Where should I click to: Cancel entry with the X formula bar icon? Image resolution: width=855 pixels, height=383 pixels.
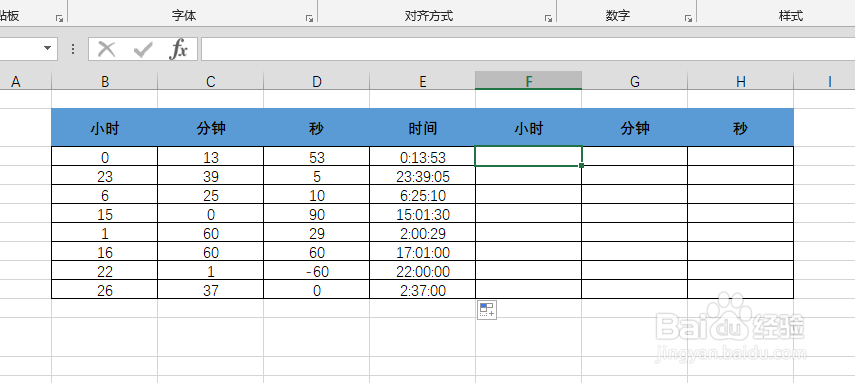(x=106, y=50)
